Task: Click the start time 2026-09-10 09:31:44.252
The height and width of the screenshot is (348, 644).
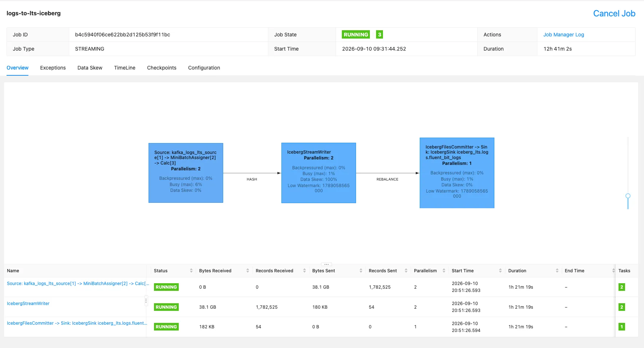Action: [374, 49]
